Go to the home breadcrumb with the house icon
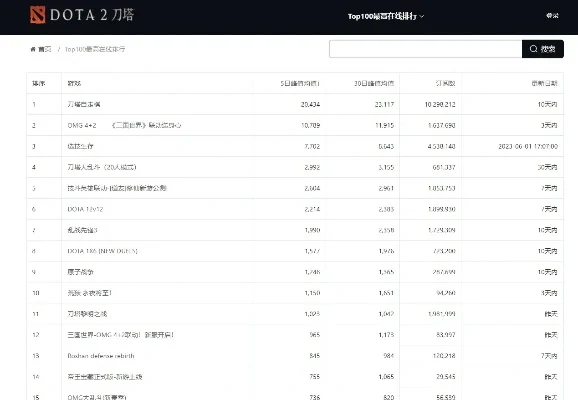 click(41, 49)
